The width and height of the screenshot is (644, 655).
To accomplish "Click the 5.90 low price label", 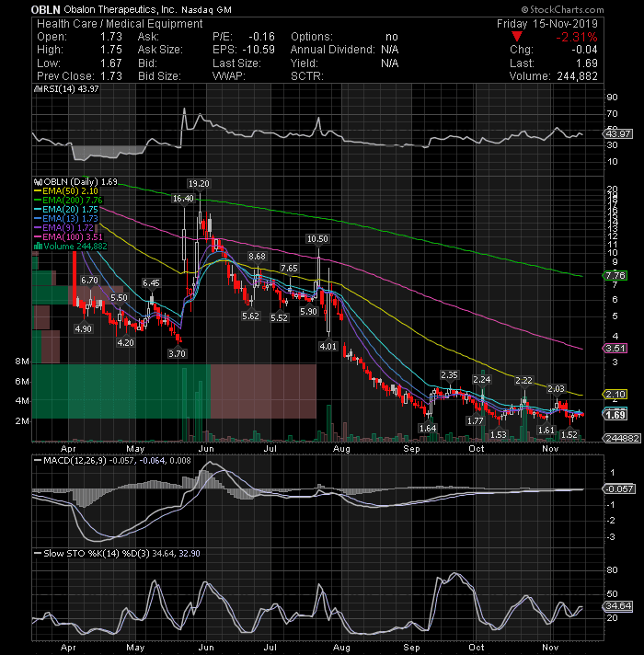I will [x=308, y=312].
